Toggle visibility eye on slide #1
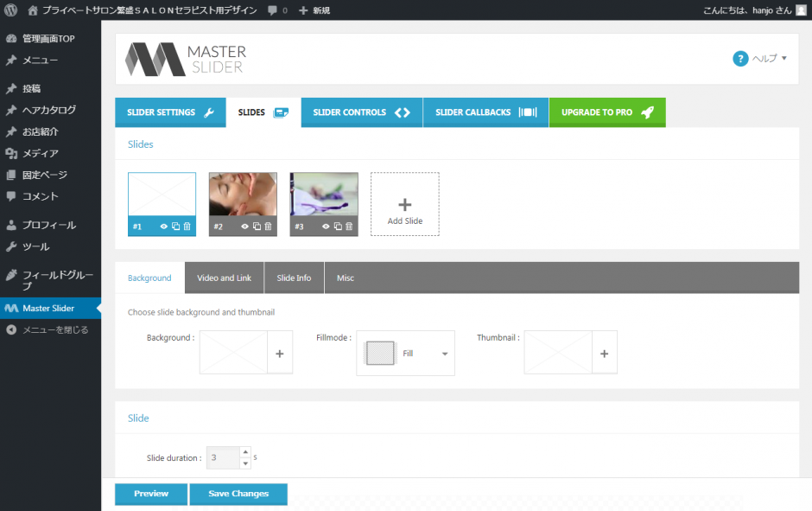 164,227
